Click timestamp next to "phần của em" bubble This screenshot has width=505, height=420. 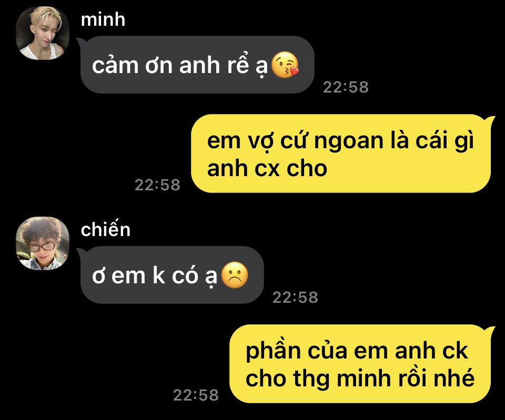196,395
